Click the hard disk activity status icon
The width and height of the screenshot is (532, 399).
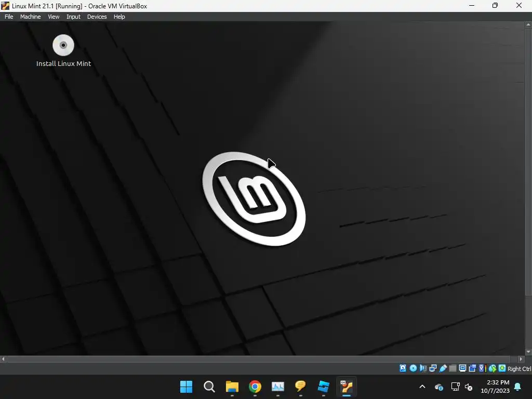403,368
